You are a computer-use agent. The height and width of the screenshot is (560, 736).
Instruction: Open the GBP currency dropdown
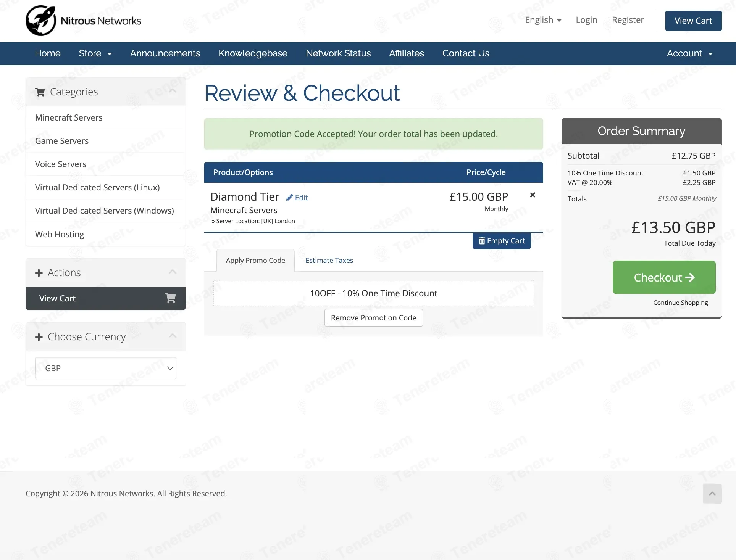click(106, 368)
